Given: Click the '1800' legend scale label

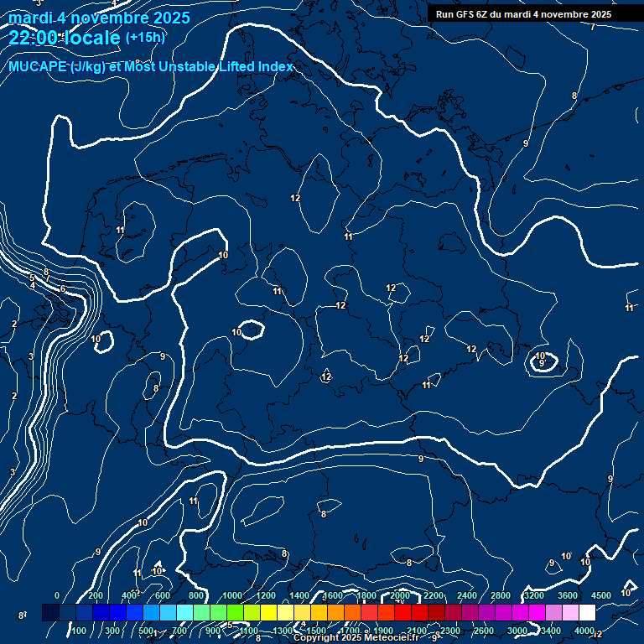Looking at the screenshot, I should 366,595.
